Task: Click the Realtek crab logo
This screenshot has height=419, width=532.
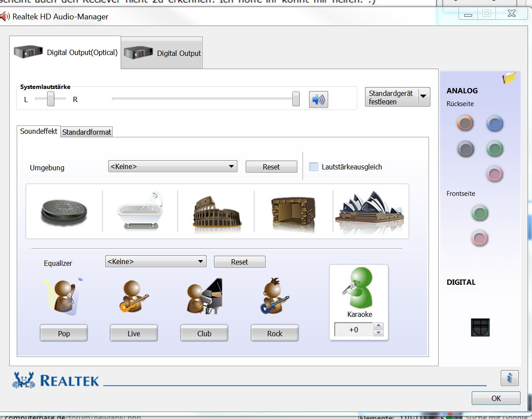Action: [x=23, y=380]
